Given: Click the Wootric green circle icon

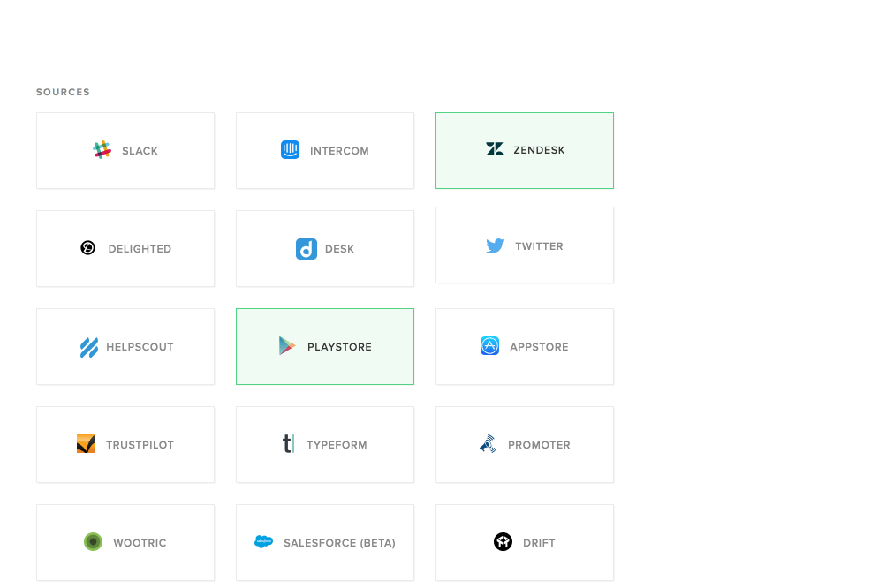Looking at the screenshot, I should [x=93, y=541].
